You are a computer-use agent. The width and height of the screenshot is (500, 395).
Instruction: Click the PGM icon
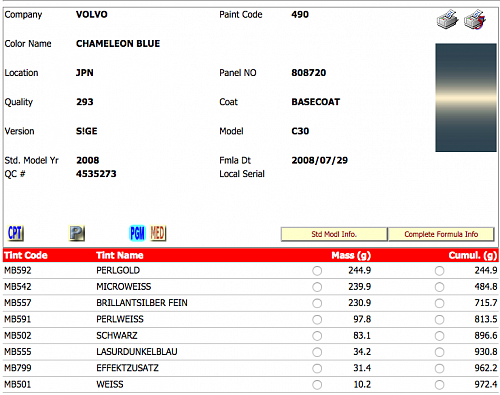click(x=137, y=233)
